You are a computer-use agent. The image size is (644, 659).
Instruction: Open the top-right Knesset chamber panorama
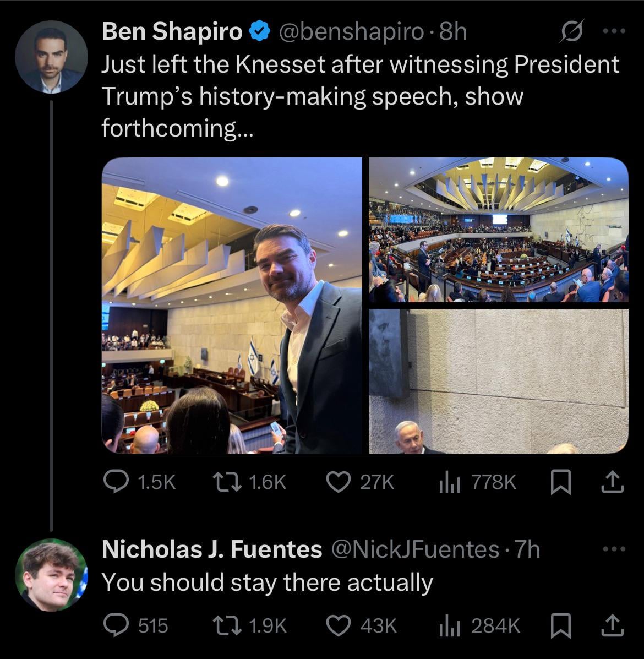(x=498, y=230)
